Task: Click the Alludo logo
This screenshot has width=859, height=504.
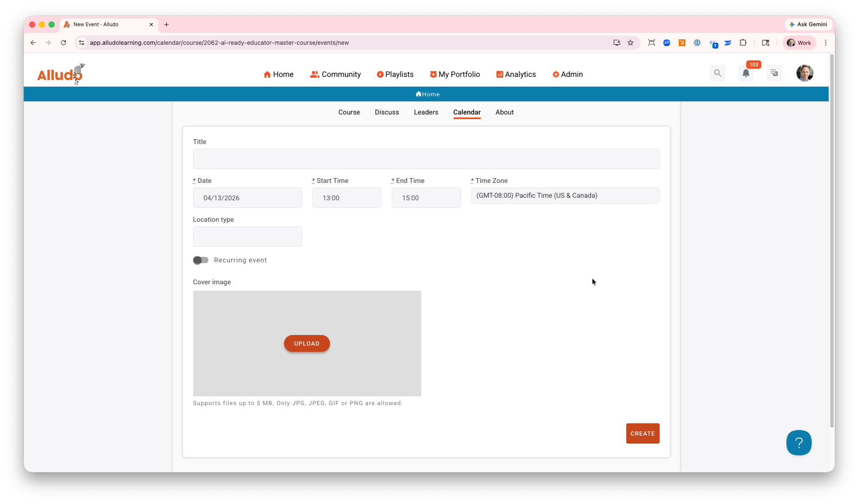Action: pyautogui.click(x=60, y=74)
